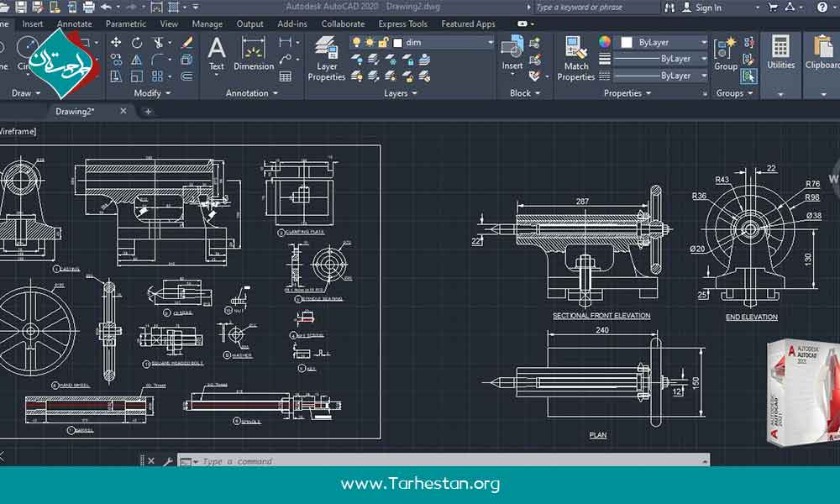Open Layer Properties manager

pyautogui.click(x=326, y=59)
